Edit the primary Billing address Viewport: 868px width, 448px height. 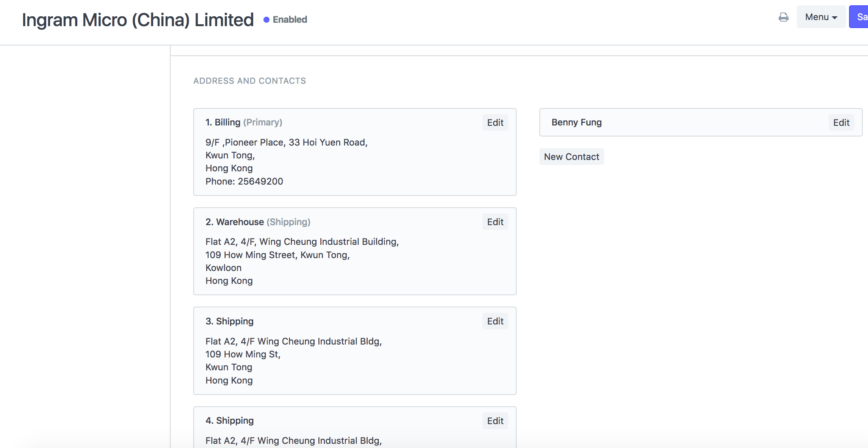495,122
